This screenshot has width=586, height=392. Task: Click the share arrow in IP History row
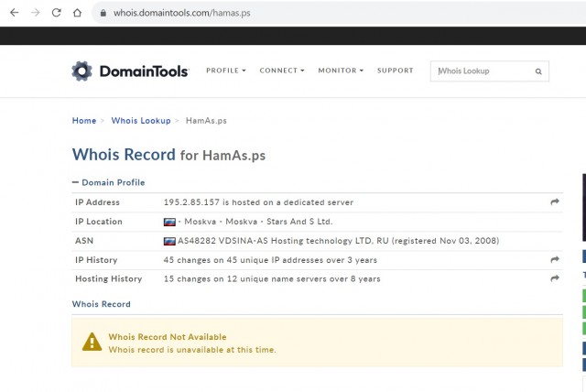(x=555, y=259)
